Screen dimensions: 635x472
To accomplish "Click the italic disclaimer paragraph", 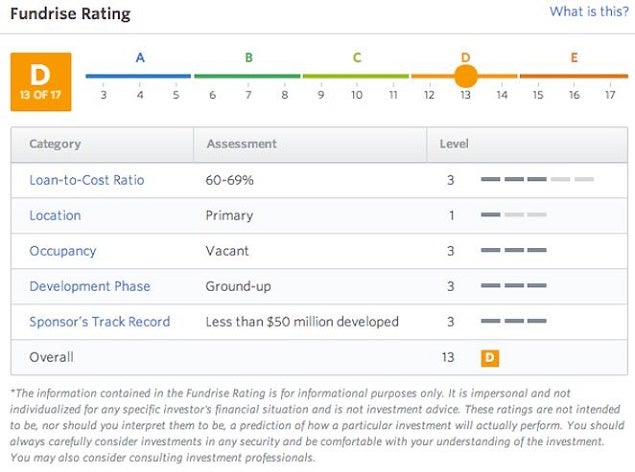I will point(317,425).
